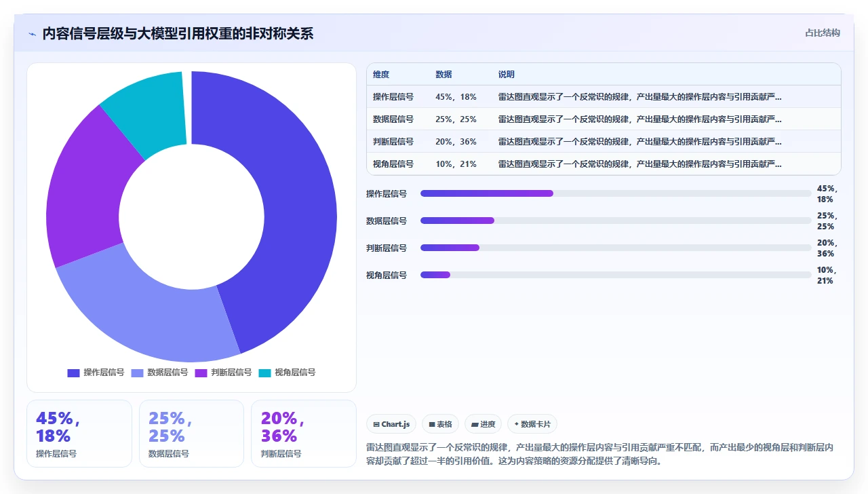Click the main title 内容信号层级与大模型引用权重
Viewport: 868px width, 494px height.
[x=178, y=33]
